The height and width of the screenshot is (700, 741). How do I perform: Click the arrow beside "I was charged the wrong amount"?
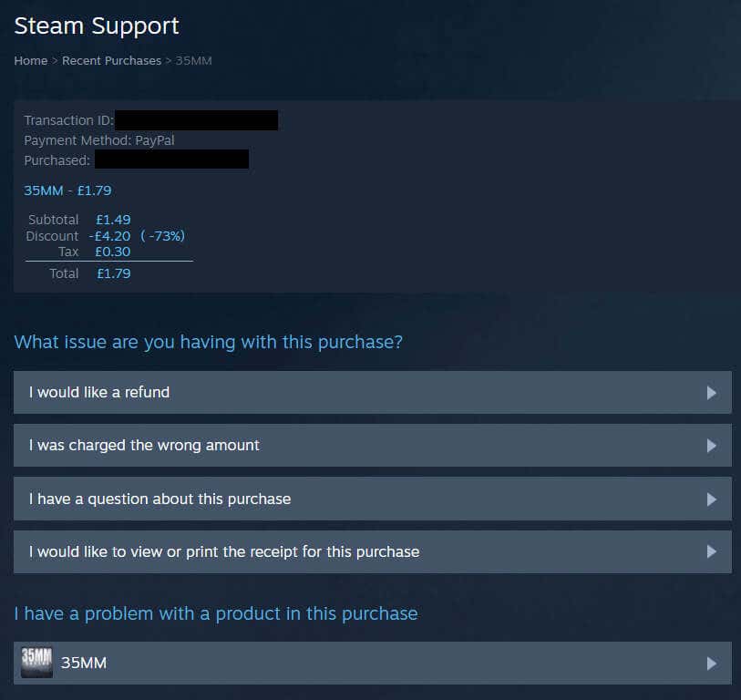tap(710, 446)
